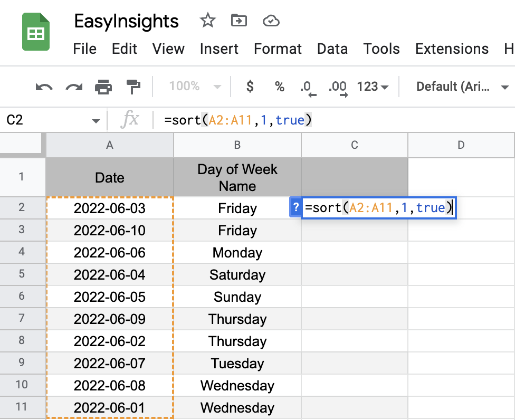Select column A header
The height and width of the screenshot is (420, 515).
click(110, 145)
